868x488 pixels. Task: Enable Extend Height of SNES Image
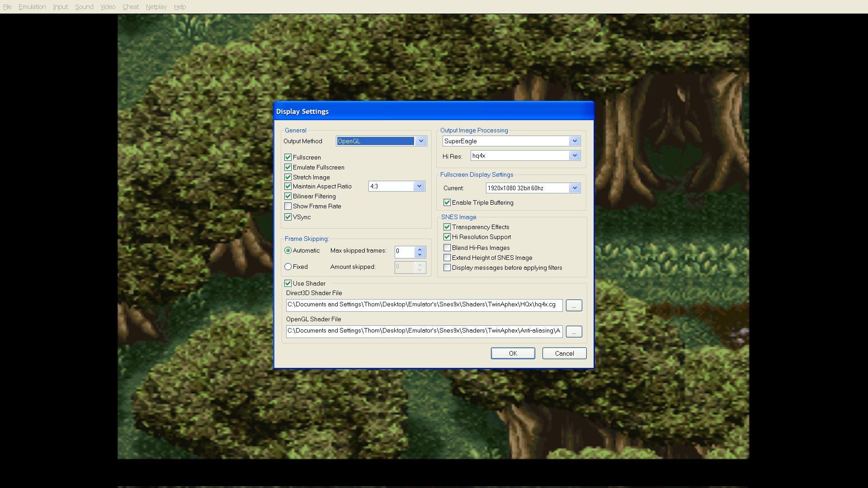coord(447,258)
